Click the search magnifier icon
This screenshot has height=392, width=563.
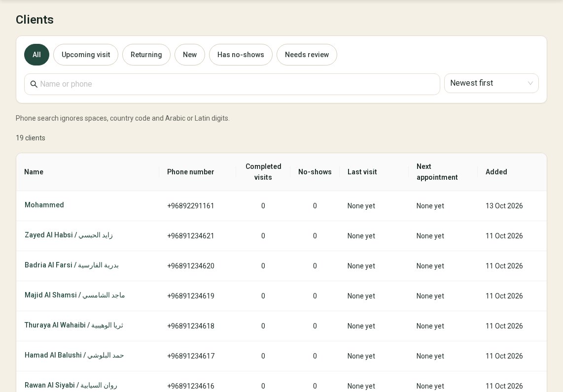(x=34, y=84)
